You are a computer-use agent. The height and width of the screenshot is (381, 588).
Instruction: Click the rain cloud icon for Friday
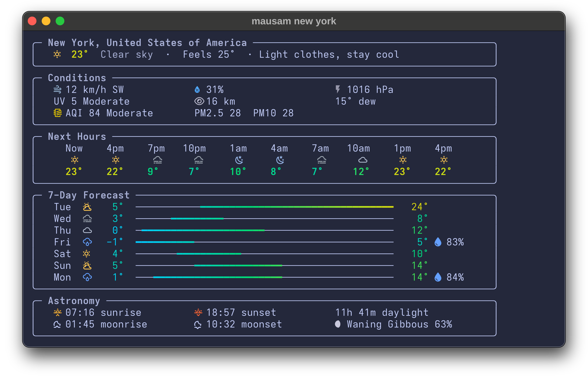pos(87,242)
